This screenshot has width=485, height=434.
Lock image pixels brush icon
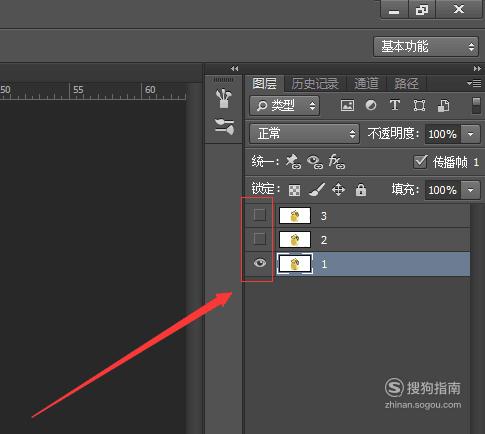point(316,190)
